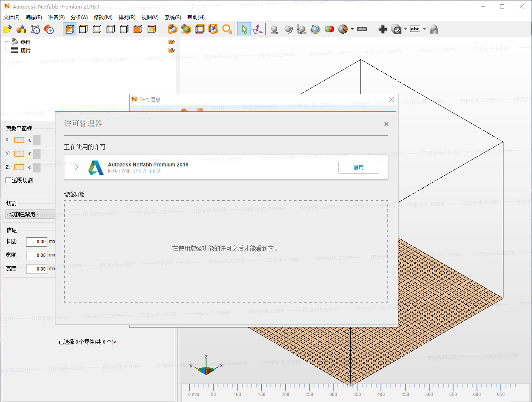Close the 许可管理器 dialog

(386, 124)
